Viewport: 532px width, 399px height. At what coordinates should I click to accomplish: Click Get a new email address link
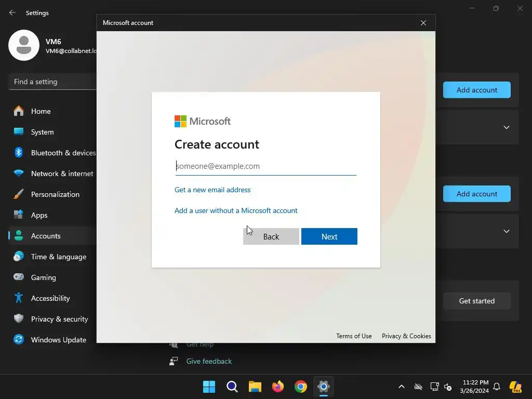212,190
